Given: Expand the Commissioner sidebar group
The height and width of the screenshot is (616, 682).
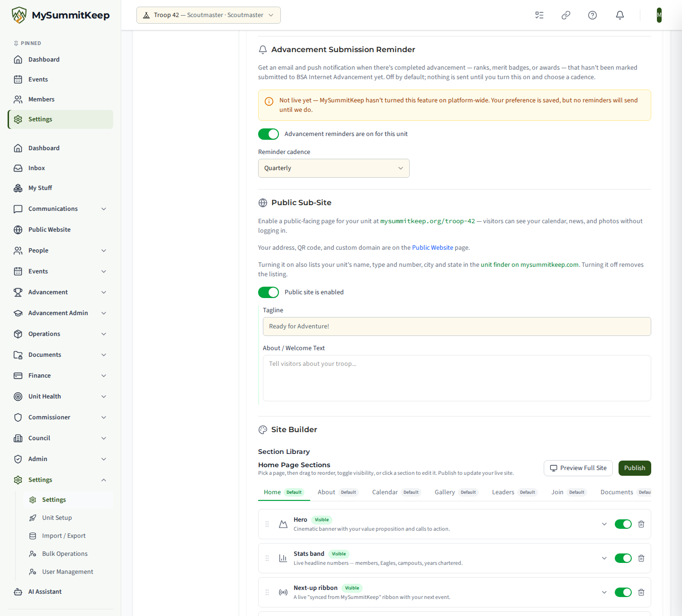Looking at the screenshot, I should (x=60, y=417).
